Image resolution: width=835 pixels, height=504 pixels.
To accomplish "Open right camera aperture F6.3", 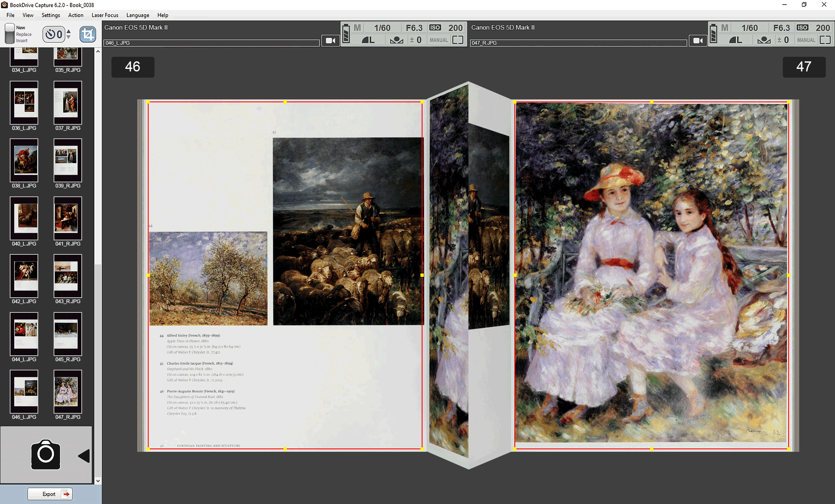I will point(781,28).
